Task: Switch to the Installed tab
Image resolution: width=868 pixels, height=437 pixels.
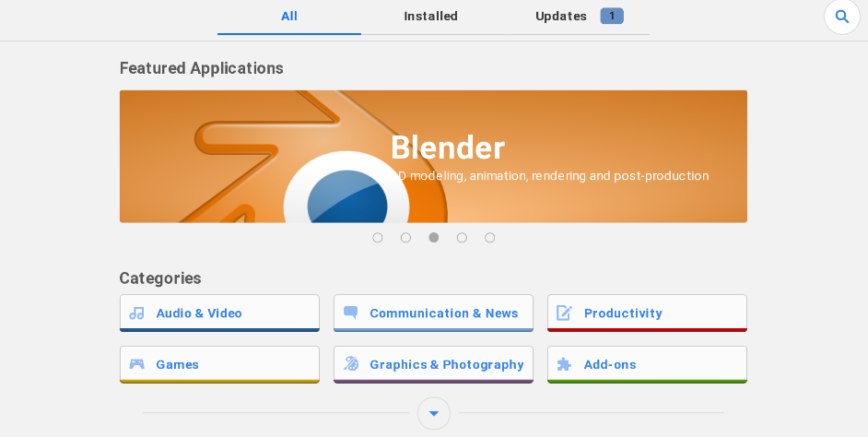Action: [430, 17]
